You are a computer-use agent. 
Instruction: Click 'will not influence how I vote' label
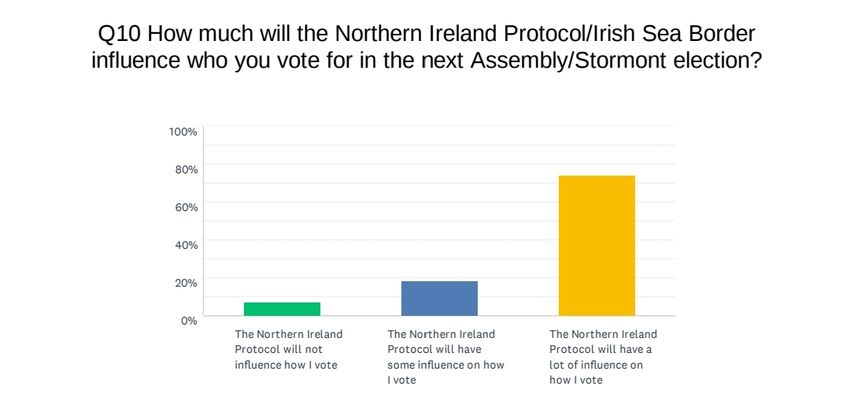point(288,349)
